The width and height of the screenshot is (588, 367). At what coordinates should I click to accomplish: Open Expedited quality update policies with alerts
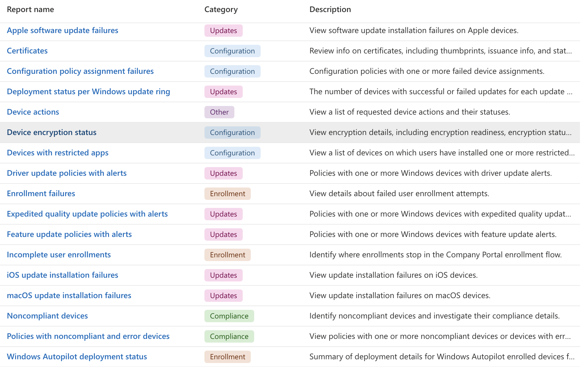point(87,214)
